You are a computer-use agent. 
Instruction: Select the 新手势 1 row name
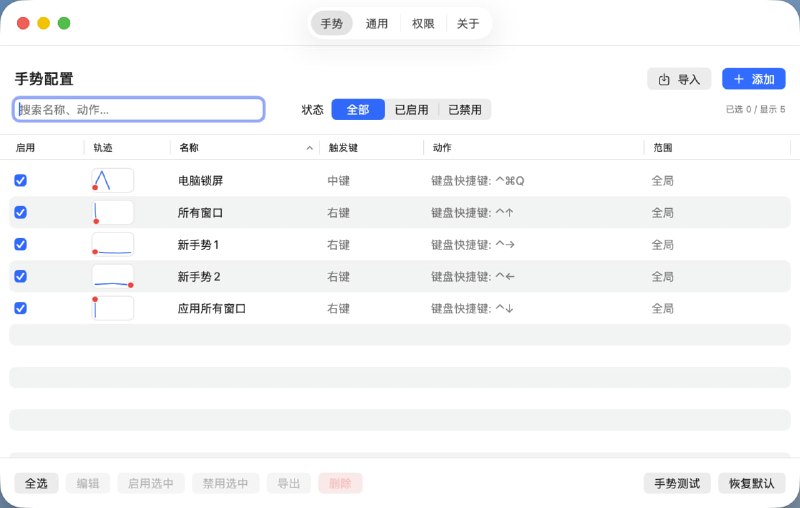pos(198,245)
